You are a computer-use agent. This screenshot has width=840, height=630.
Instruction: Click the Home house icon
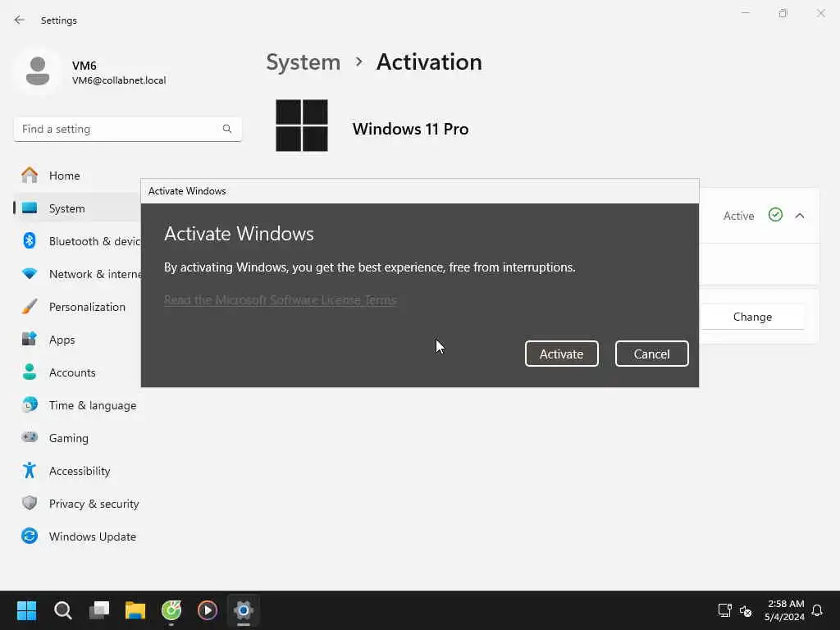click(x=30, y=175)
